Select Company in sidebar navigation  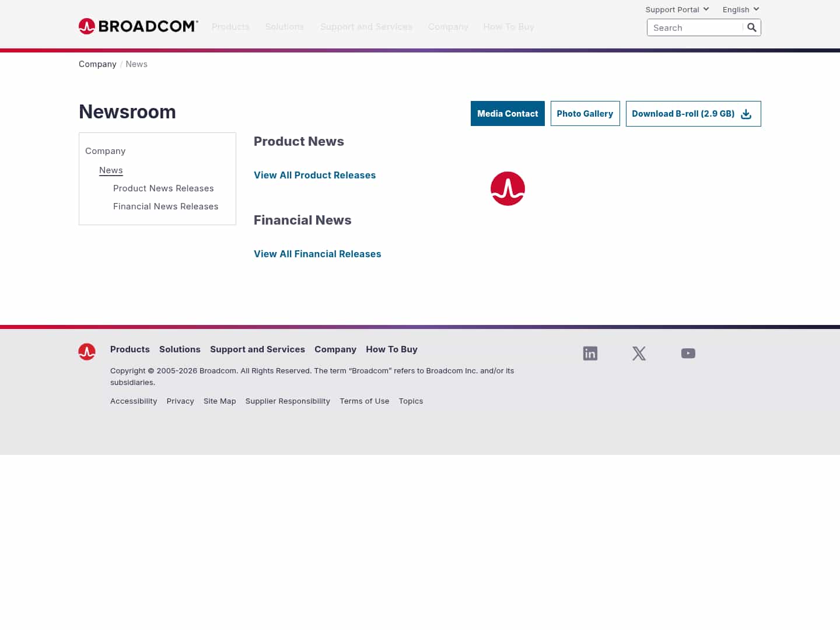click(x=106, y=151)
